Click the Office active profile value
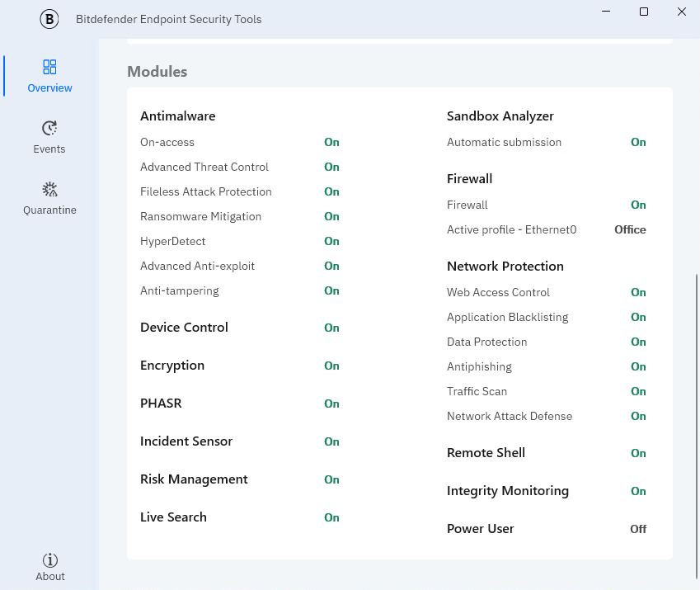Viewport: 700px width, 590px height. coord(630,229)
